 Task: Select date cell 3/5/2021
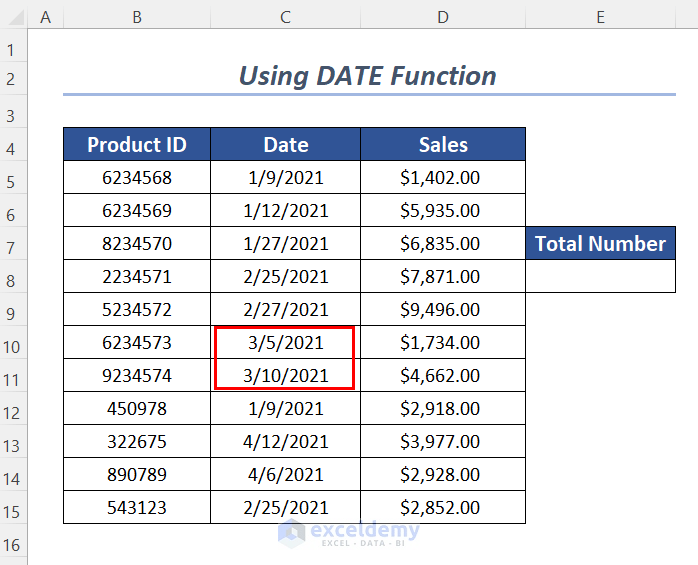pos(285,342)
